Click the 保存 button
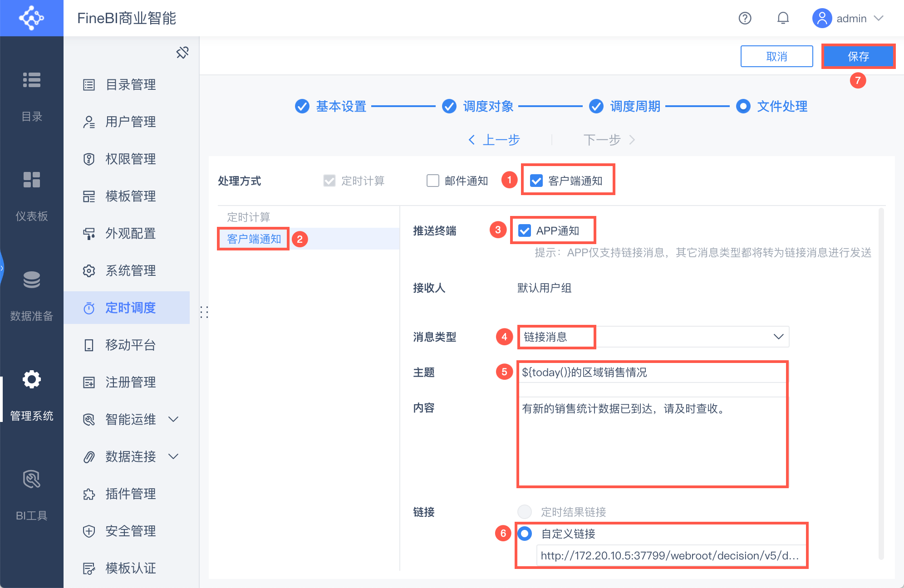The width and height of the screenshot is (904, 588). pyautogui.click(x=858, y=56)
